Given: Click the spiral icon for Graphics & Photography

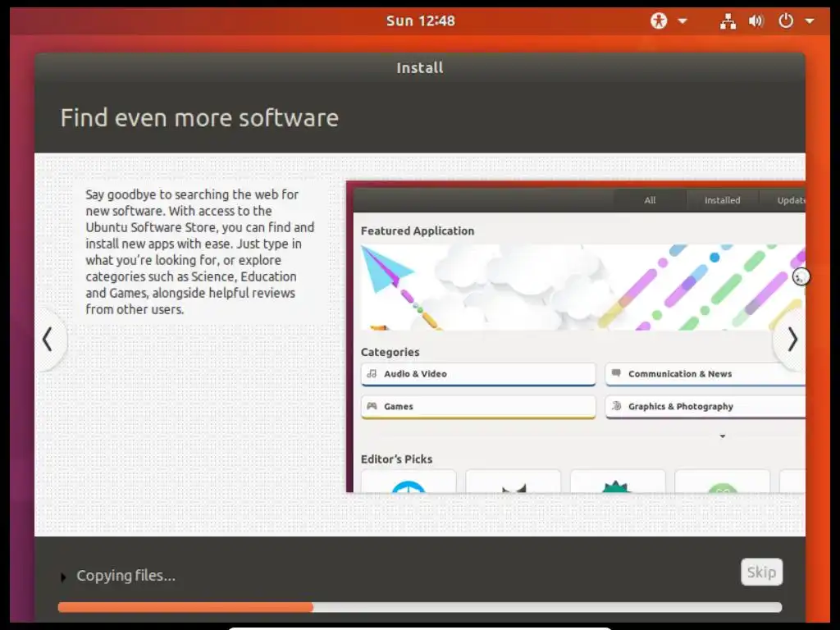Looking at the screenshot, I should tap(616, 406).
